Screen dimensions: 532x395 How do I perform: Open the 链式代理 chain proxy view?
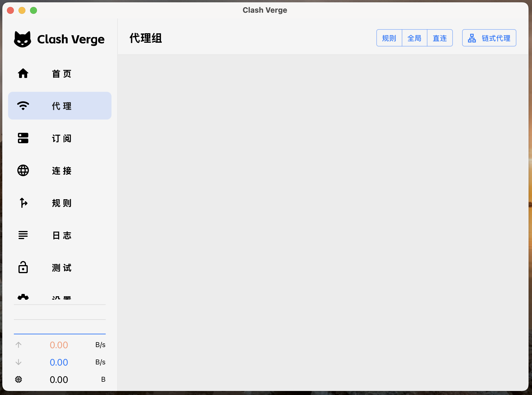pos(489,38)
